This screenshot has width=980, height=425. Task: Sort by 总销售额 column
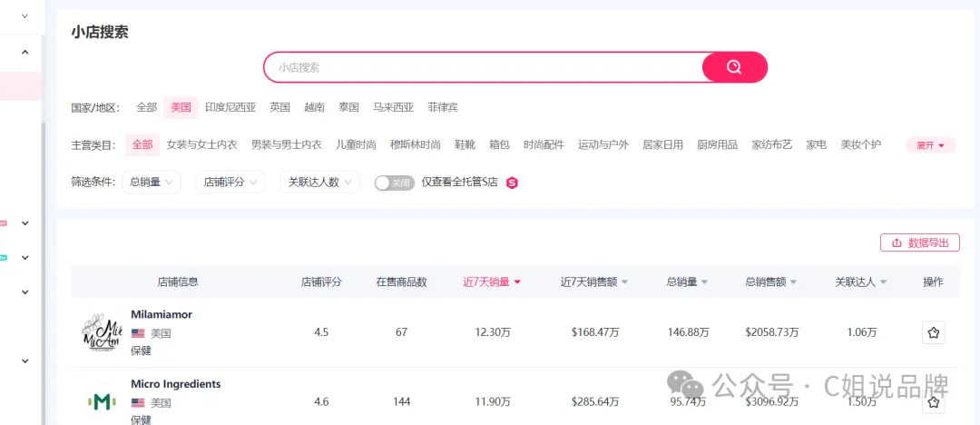pos(771,282)
